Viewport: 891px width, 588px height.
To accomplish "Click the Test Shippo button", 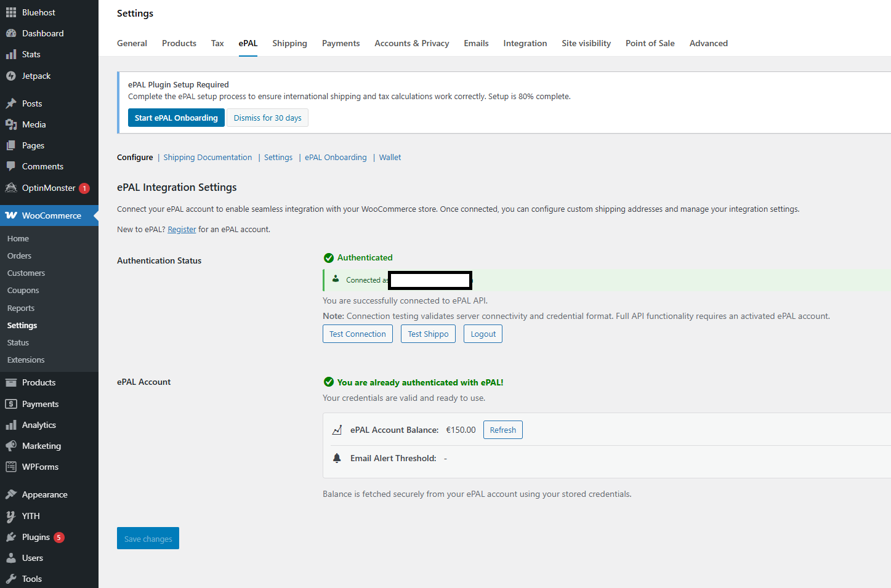I will pyautogui.click(x=428, y=334).
